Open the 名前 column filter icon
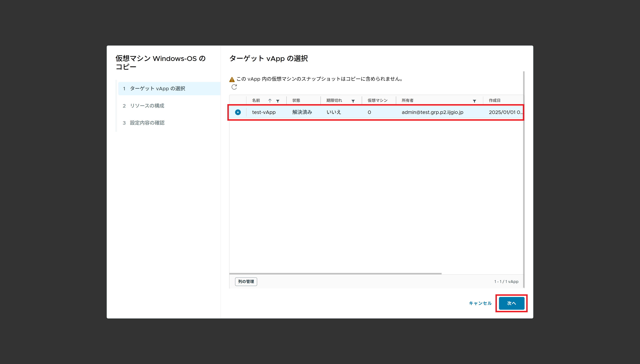This screenshot has width=640, height=364. pos(278,101)
